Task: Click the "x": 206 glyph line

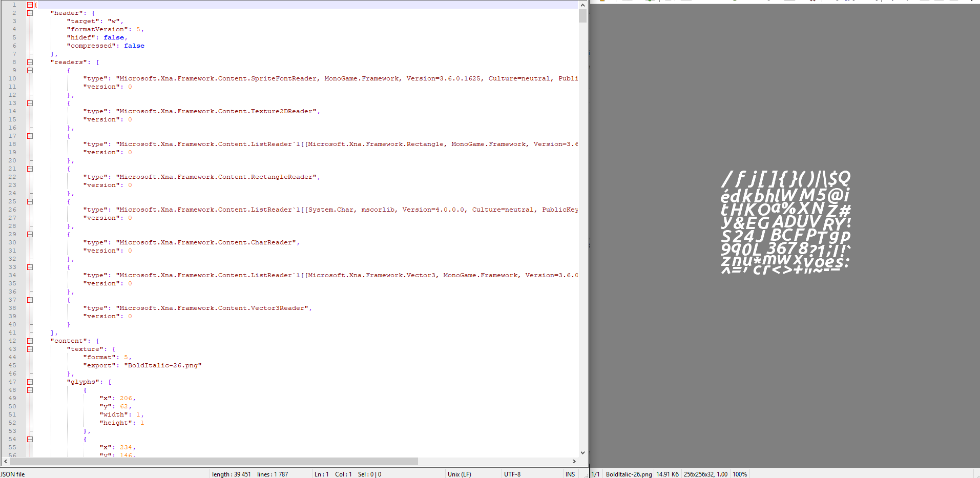Action: click(x=118, y=398)
